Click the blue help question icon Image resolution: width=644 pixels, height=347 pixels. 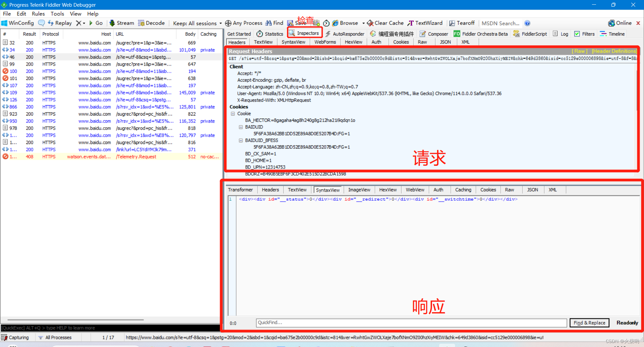[x=527, y=23]
